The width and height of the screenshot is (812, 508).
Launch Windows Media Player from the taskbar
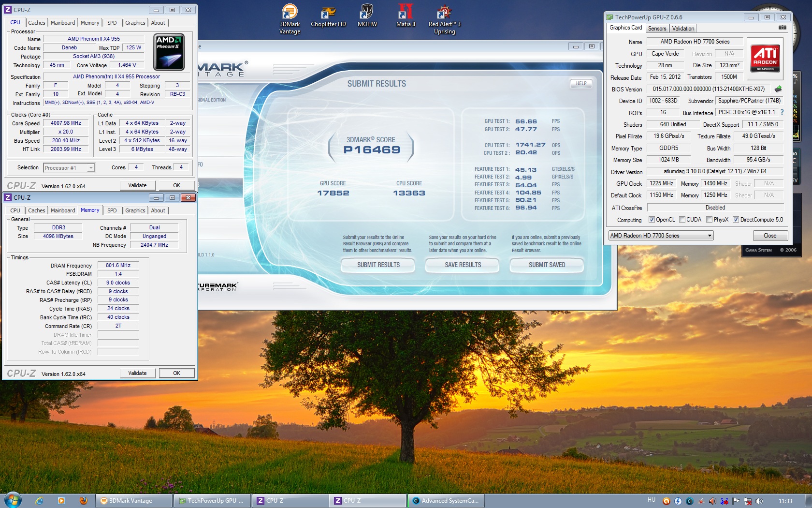click(x=61, y=501)
